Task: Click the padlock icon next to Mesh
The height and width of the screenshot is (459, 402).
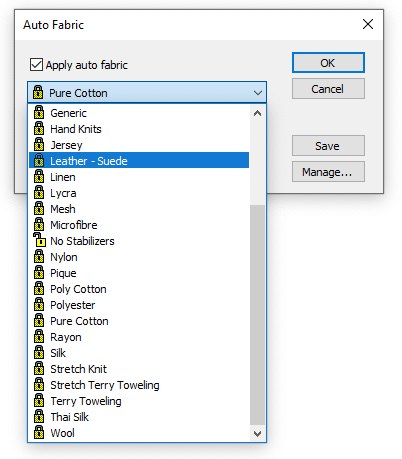Action: 39,209
